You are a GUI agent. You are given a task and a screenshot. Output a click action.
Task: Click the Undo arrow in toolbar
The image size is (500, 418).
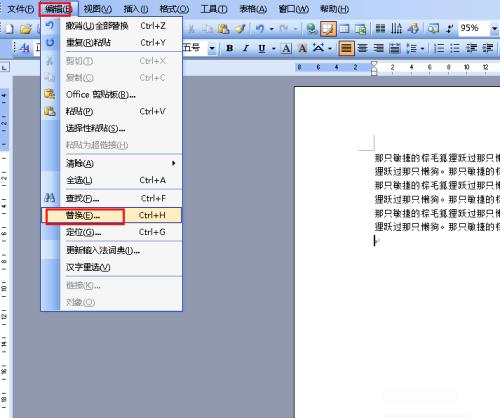(260, 29)
